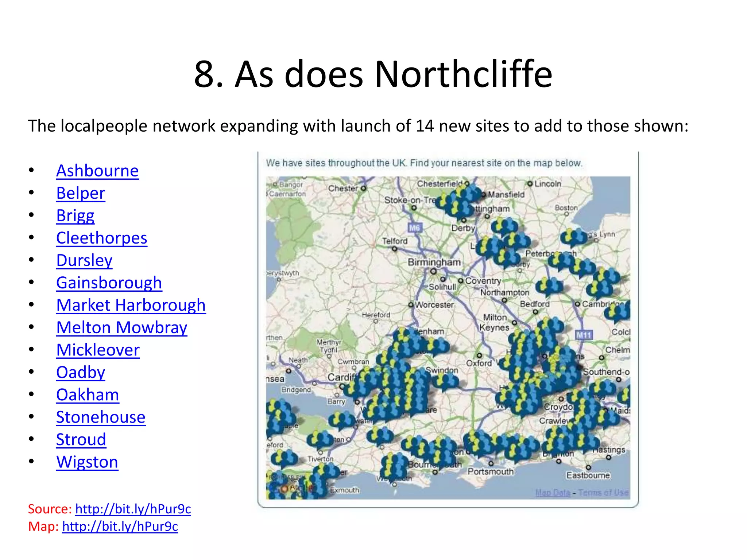The height and width of the screenshot is (560, 747).
Task: Open the Wigston link
Action: [x=87, y=462]
